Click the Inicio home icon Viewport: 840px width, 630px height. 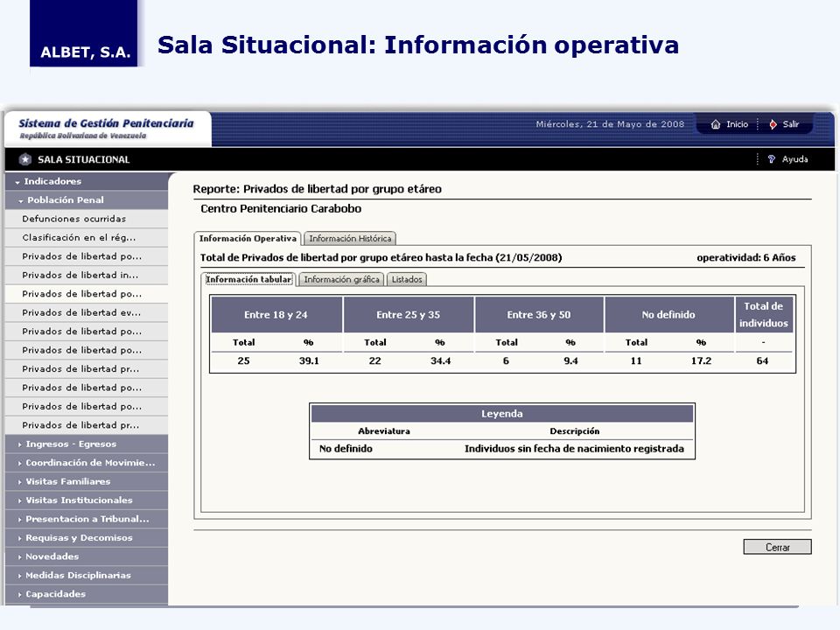pyautogui.click(x=715, y=124)
